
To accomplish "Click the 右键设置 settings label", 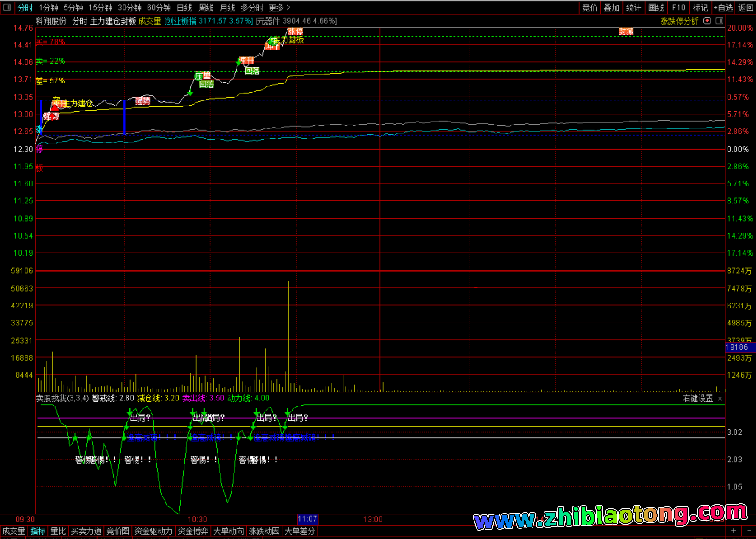I will click(698, 398).
